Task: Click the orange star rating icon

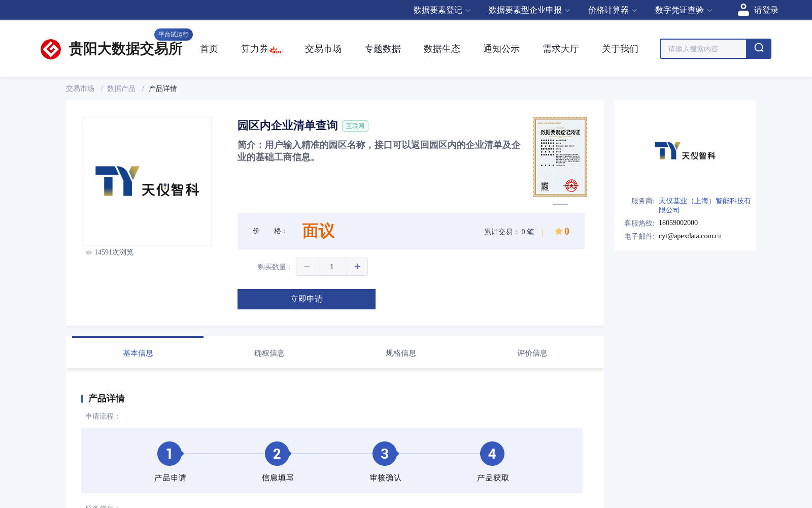Action: click(x=558, y=231)
